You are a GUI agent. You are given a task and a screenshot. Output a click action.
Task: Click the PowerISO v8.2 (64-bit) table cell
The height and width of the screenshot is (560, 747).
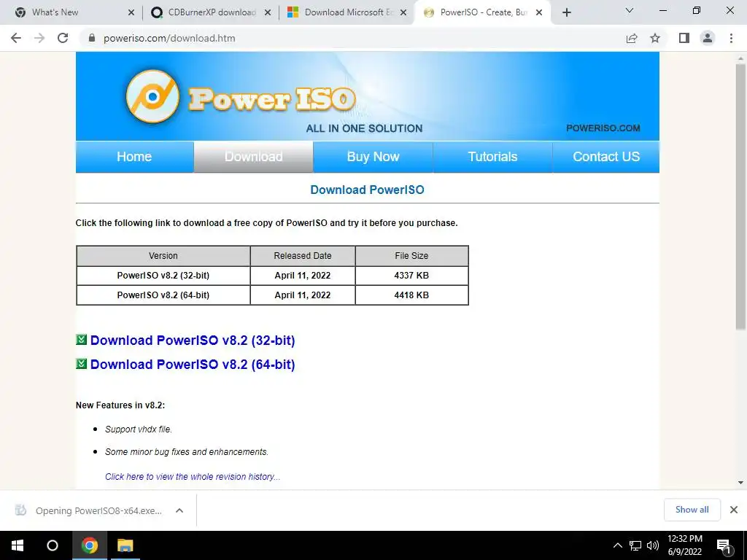tap(163, 295)
